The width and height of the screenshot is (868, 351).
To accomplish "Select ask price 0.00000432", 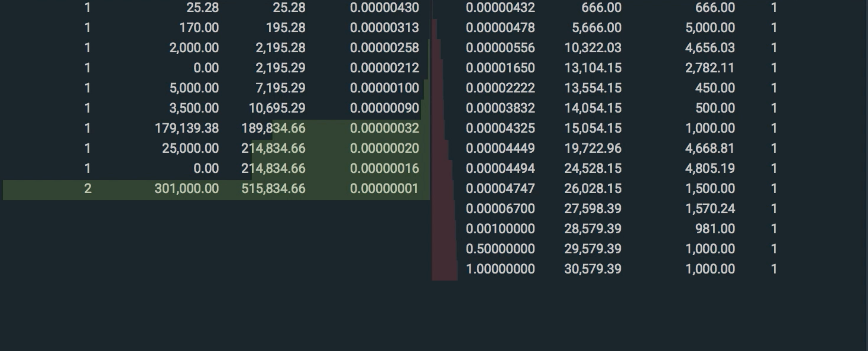I will click(x=500, y=8).
